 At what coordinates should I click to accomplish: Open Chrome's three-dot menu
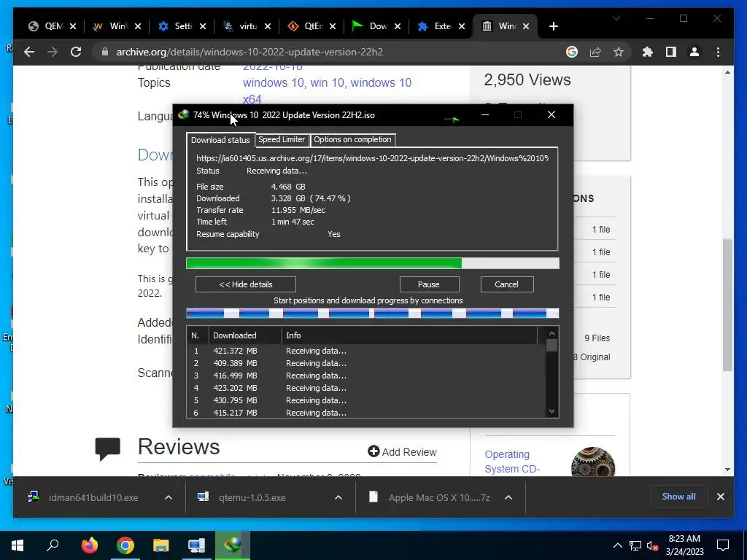click(x=718, y=52)
